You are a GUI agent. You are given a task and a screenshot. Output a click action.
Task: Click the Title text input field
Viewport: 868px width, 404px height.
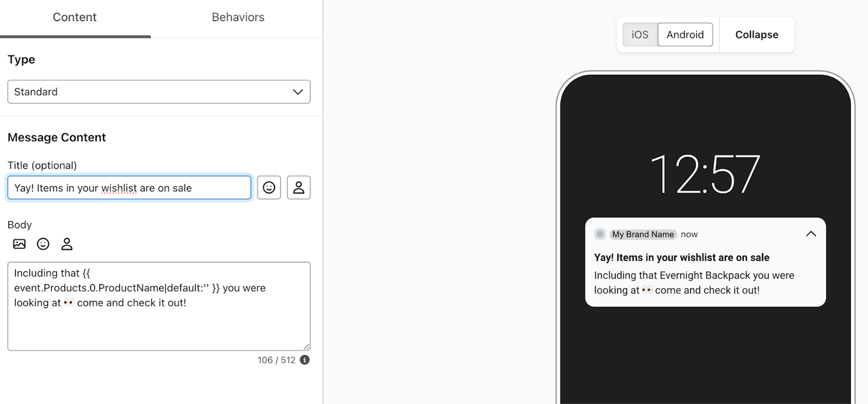(129, 188)
